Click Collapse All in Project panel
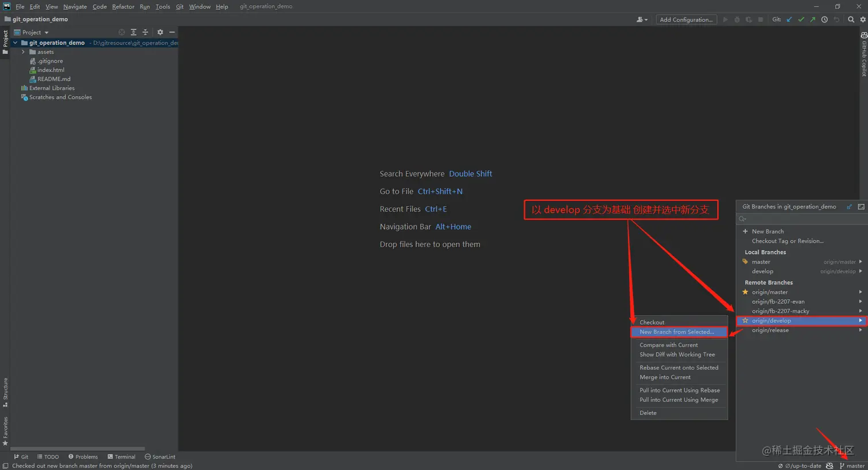868x470 pixels. click(145, 32)
